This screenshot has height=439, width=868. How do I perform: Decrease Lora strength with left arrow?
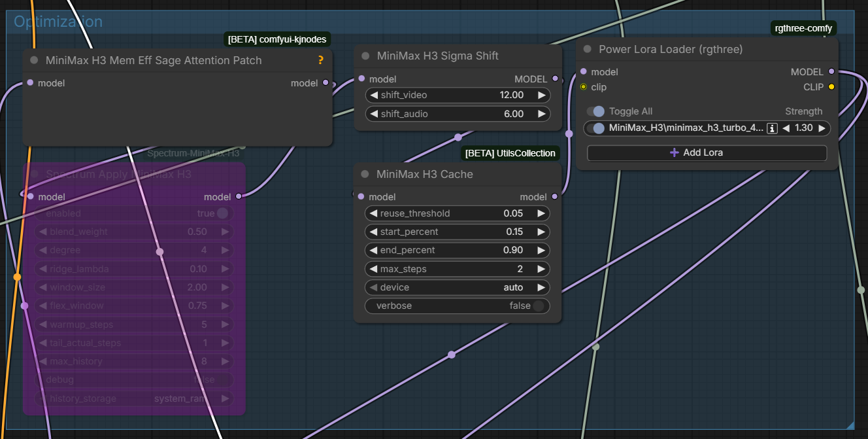pyautogui.click(x=786, y=128)
